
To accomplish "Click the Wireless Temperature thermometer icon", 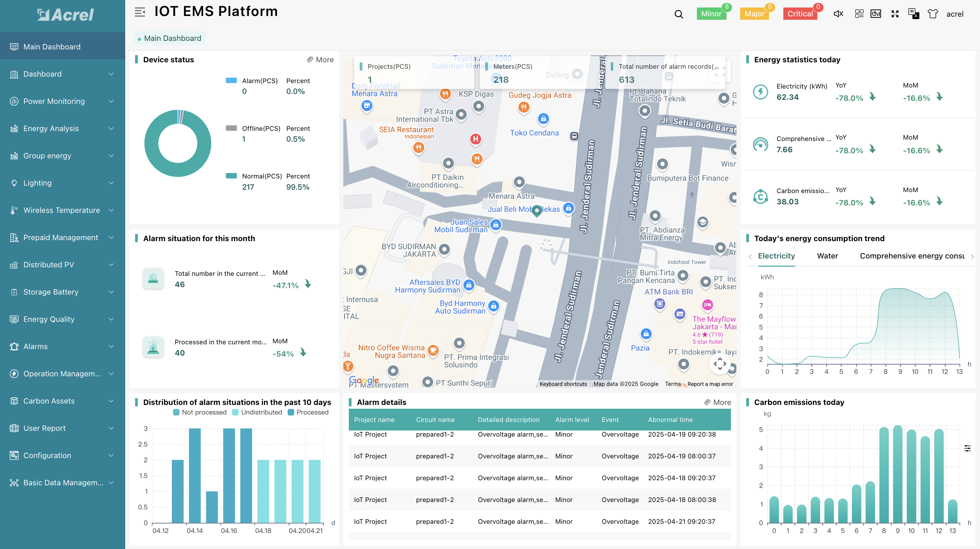I will pyautogui.click(x=14, y=210).
